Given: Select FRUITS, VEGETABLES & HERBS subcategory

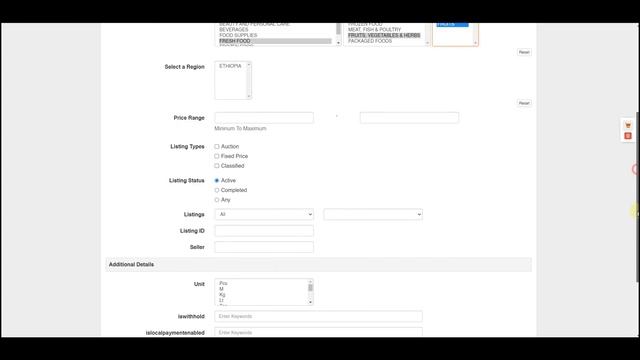Looking at the screenshot, I should tap(384, 36).
